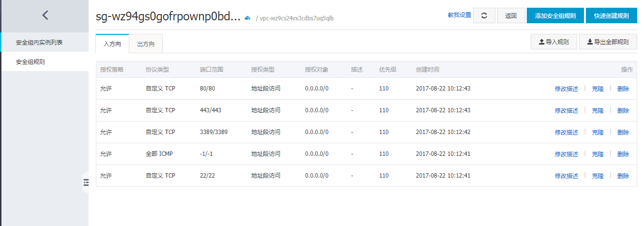Image resolution: width=644 pixels, height=226 pixels.
Task: Click 克隆 for the port 443/443 rule
Action: point(598,111)
